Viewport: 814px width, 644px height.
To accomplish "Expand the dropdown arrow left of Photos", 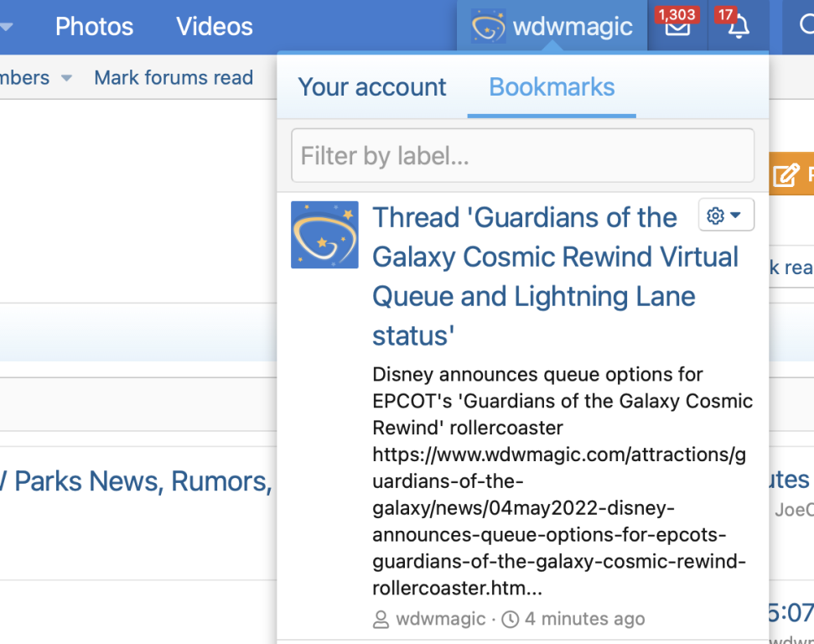I will tap(7, 27).
